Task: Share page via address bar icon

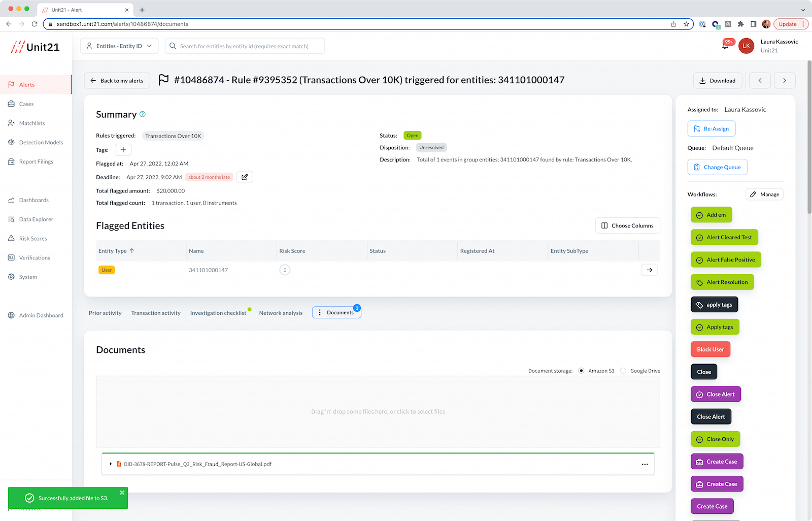Action: point(673,24)
